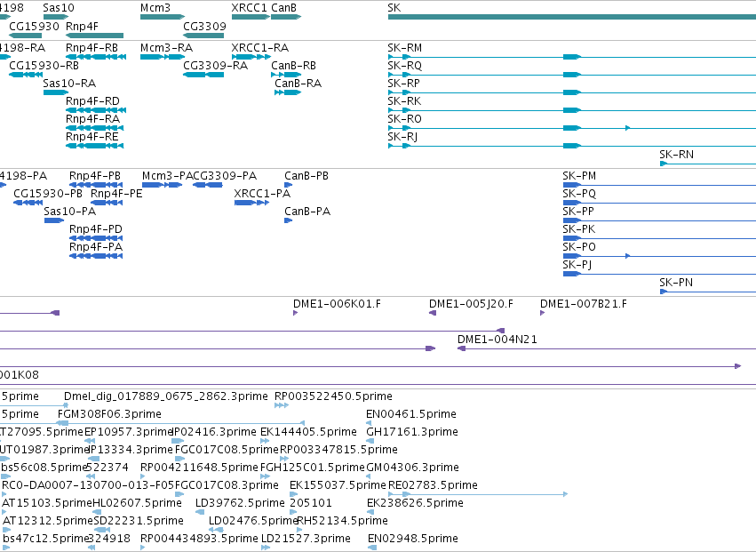The height and width of the screenshot is (552, 756).
Task: Select the XRCC1-RA transcript label
Action: (x=260, y=48)
